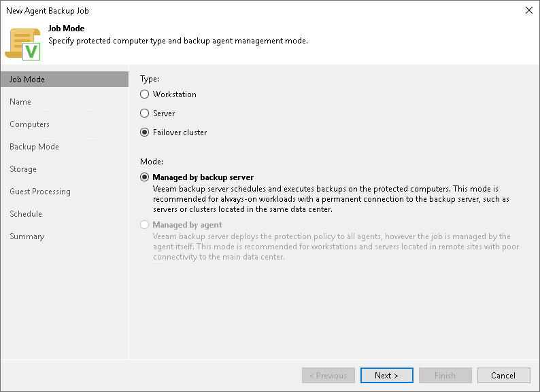Cancel the New Agent Backup Job wizard

coord(503,376)
